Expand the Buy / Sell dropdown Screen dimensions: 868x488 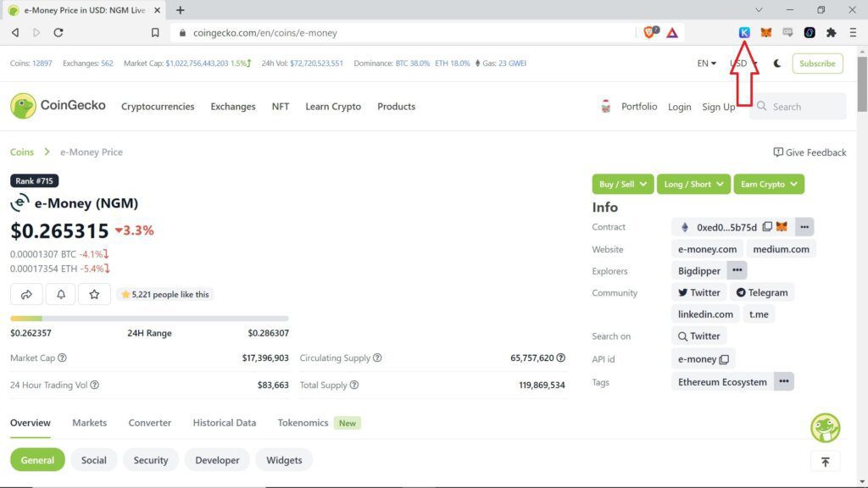click(623, 184)
